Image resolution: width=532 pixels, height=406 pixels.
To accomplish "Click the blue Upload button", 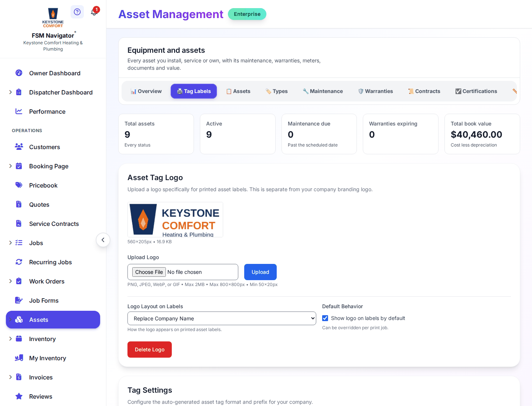I will click(x=260, y=272).
